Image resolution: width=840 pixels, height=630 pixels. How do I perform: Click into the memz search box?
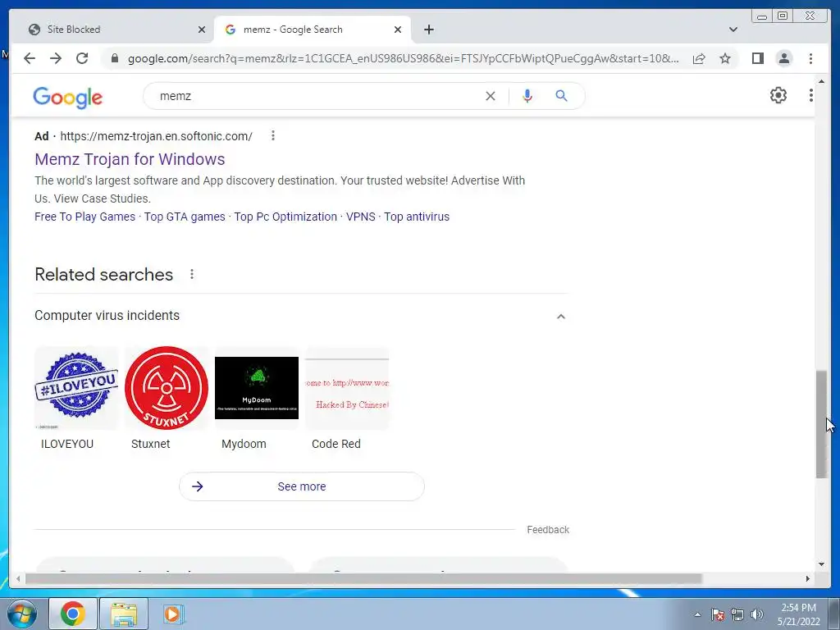click(x=316, y=96)
